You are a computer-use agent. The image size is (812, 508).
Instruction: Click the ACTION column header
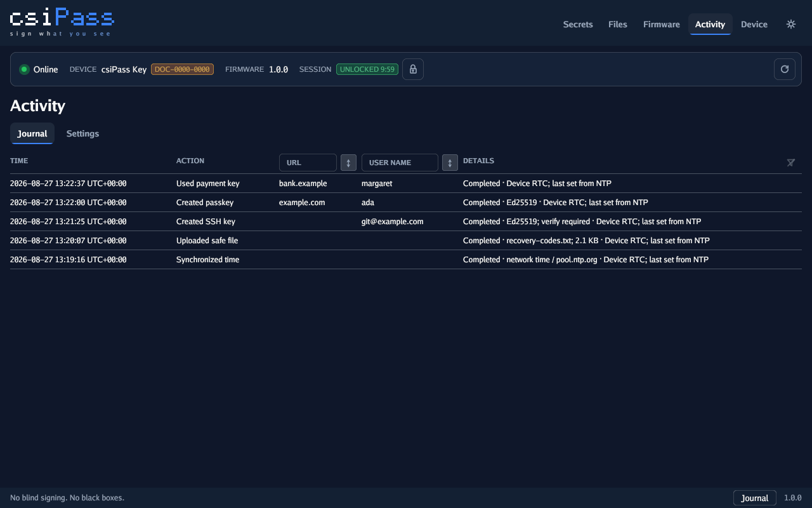click(x=190, y=161)
